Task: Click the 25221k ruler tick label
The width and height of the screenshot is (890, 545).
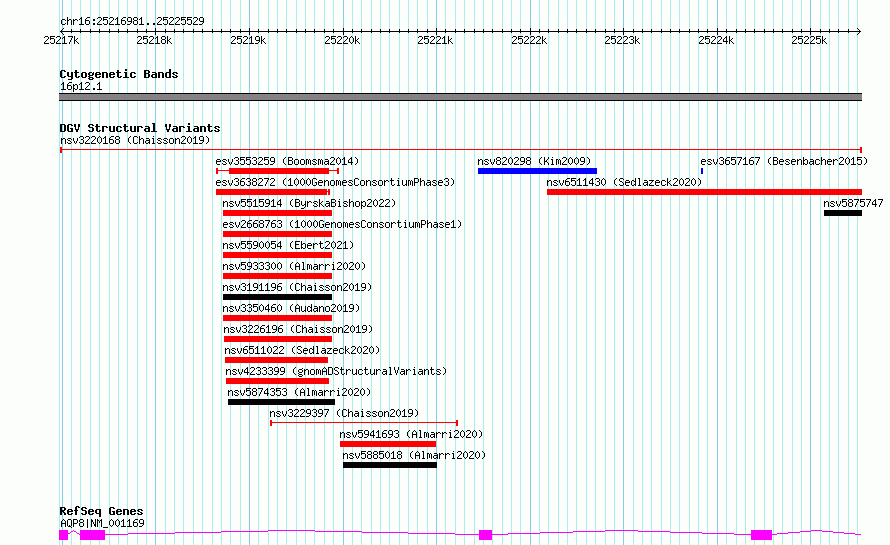Action: pyautogui.click(x=435, y=40)
